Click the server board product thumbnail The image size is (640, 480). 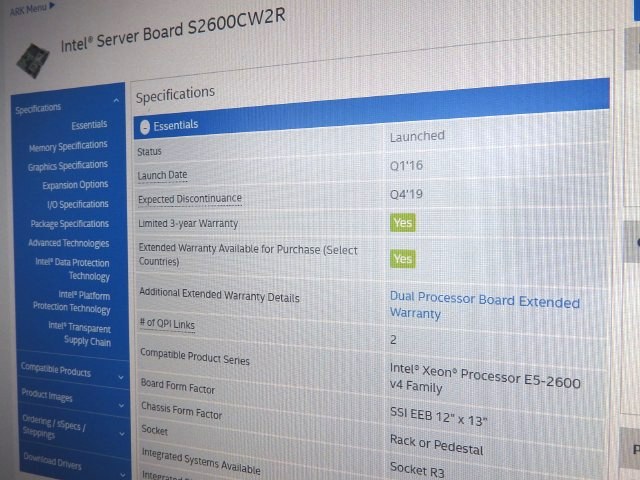click(x=33, y=60)
